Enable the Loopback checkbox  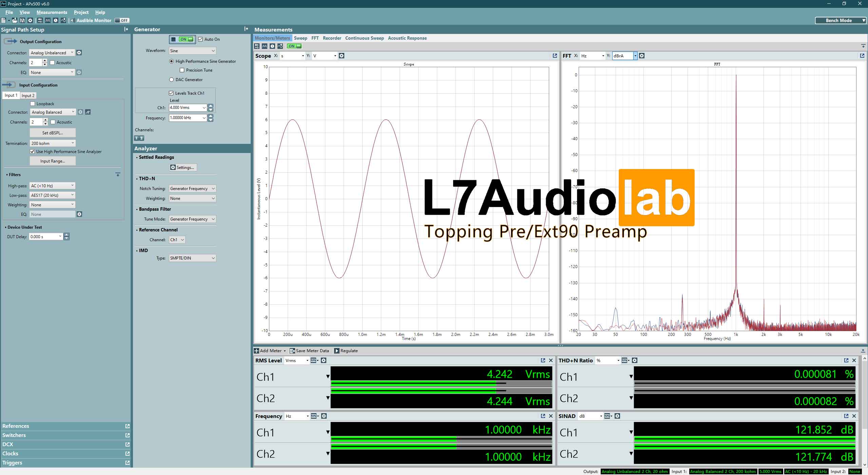coord(33,104)
